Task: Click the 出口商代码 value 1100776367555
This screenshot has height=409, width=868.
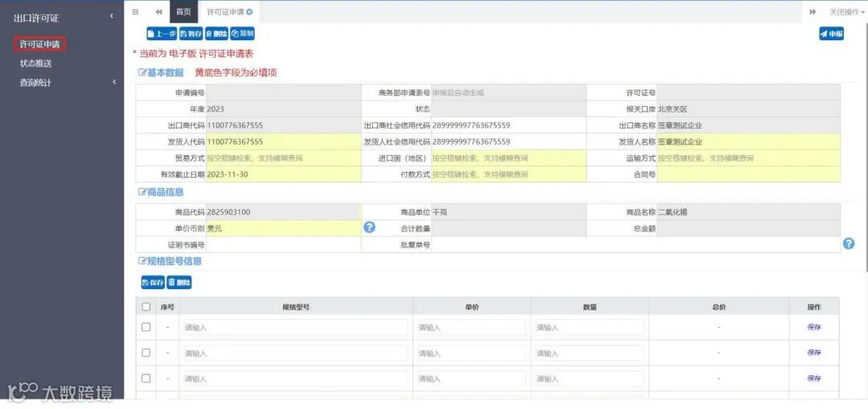Action: (235, 125)
